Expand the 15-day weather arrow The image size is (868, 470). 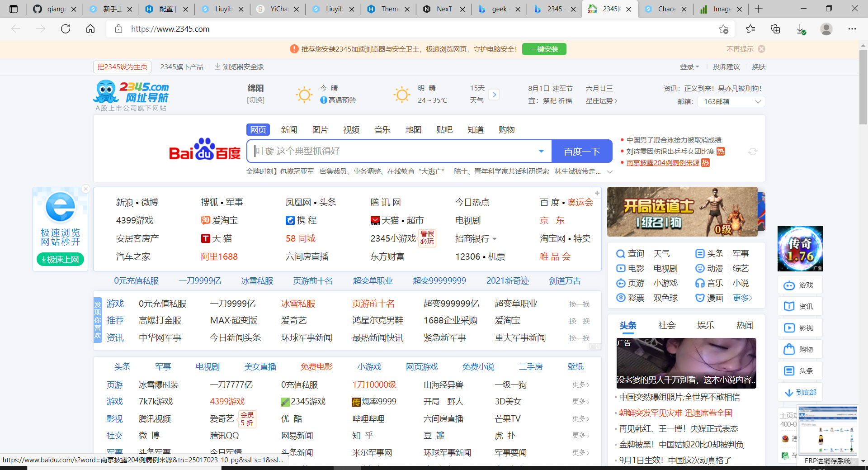[x=494, y=95]
